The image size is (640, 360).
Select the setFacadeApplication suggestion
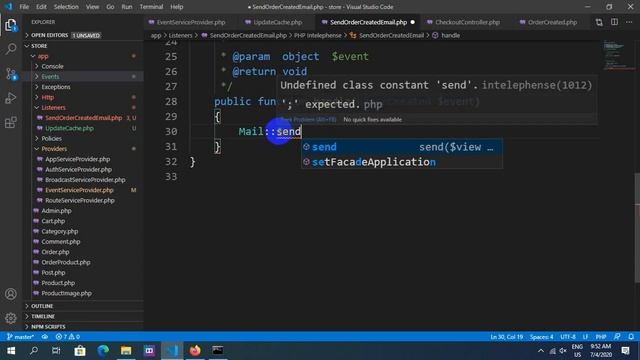coord(402,162)
